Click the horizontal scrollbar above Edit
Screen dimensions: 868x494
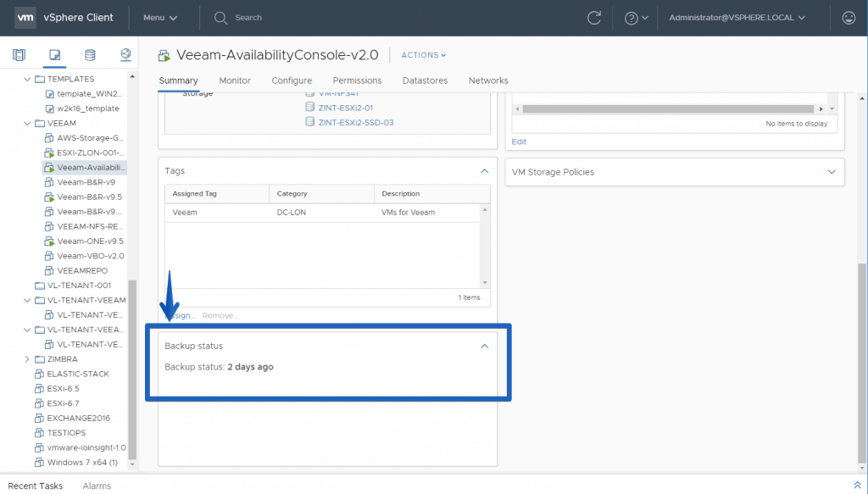668,109
